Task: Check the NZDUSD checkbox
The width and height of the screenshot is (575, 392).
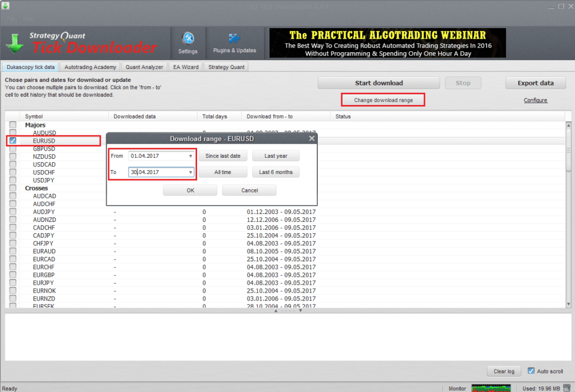Action: pos(13,156)
